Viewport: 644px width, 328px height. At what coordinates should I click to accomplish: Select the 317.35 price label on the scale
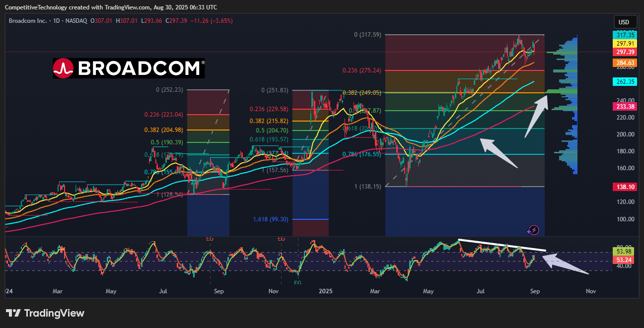(x=624, y=35)
